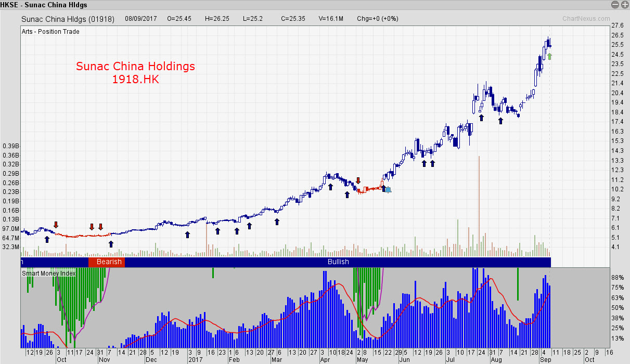Click the light blue arrow marker in May
This screenshot has width=630, height=364.
tap(388, 190)
